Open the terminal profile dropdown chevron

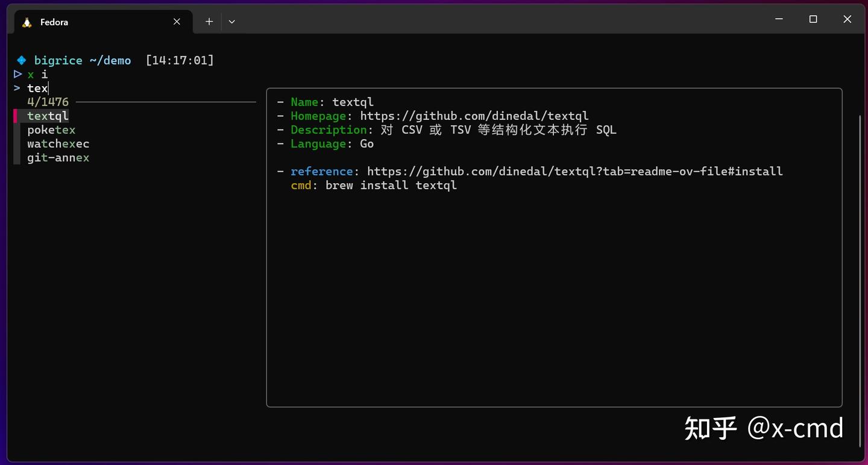pos(232,21)
